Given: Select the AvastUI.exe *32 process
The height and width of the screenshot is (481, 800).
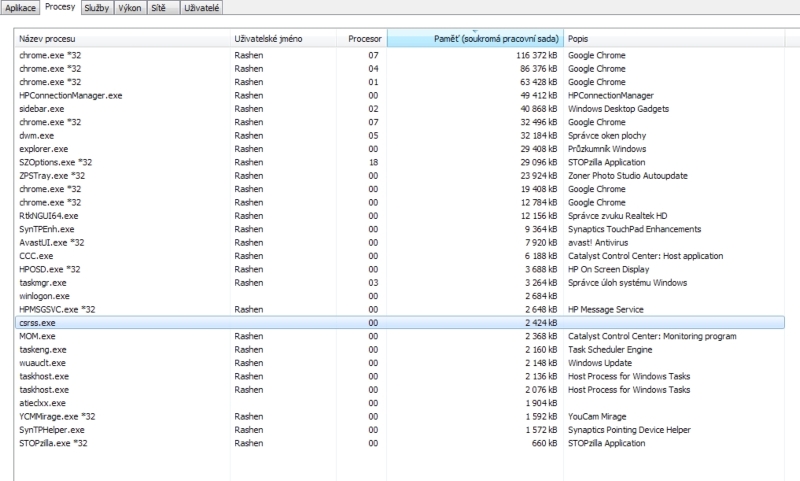Looking at the screenshot, I should [x=52, y=242].
